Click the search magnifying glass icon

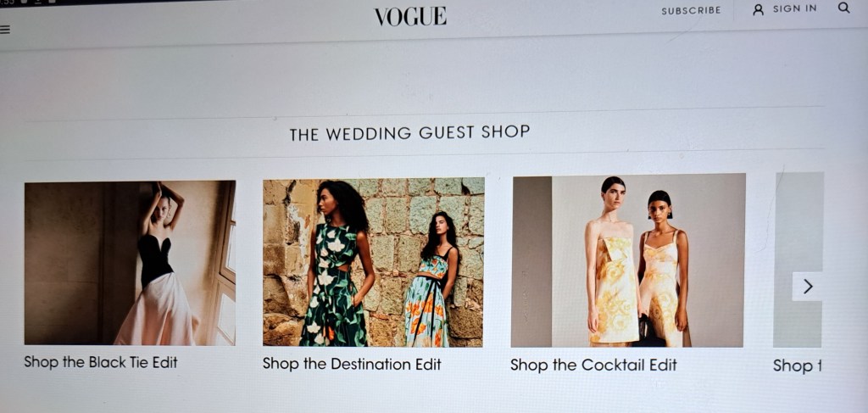[x=843, y=8]
